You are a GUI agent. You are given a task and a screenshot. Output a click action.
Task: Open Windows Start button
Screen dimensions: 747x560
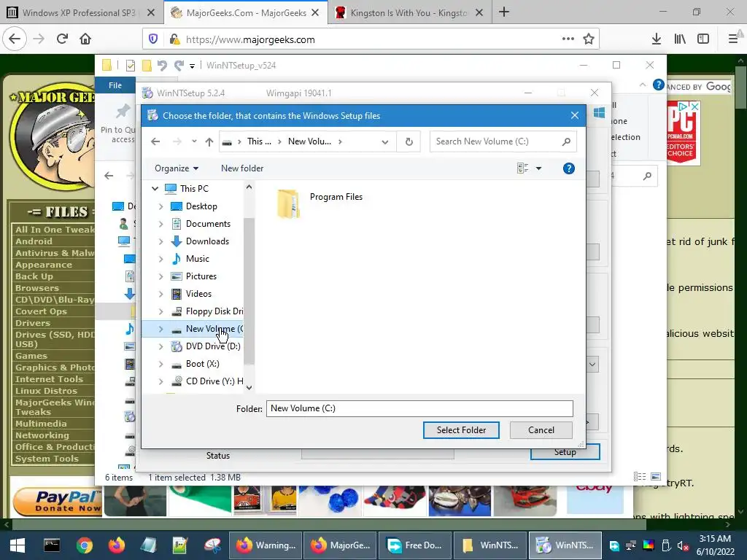(18, 545)
